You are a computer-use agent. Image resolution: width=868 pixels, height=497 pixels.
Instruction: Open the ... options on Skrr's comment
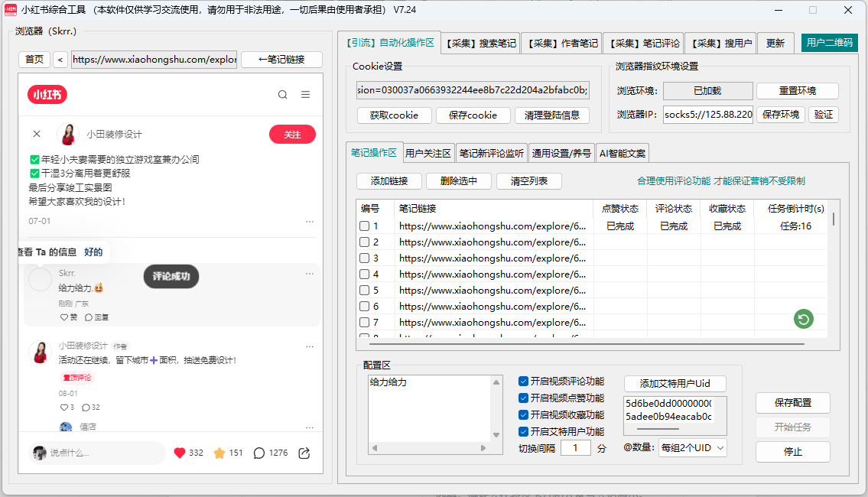pyautogui.click(x=310, y=273)
